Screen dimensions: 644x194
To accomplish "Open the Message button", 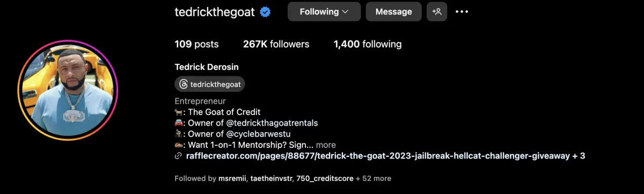I will pyautogui.click(x=394, y=11).
